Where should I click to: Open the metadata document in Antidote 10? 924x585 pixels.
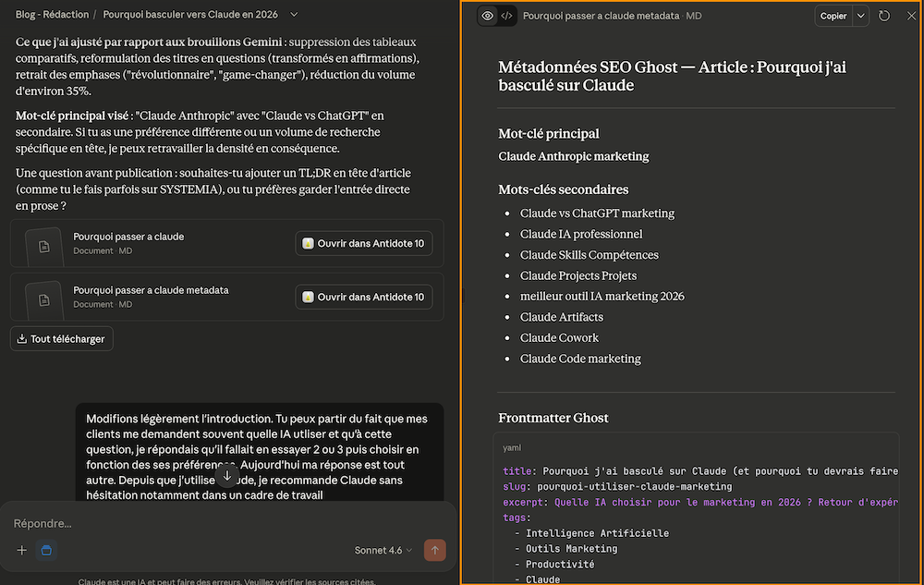point(363,297)
